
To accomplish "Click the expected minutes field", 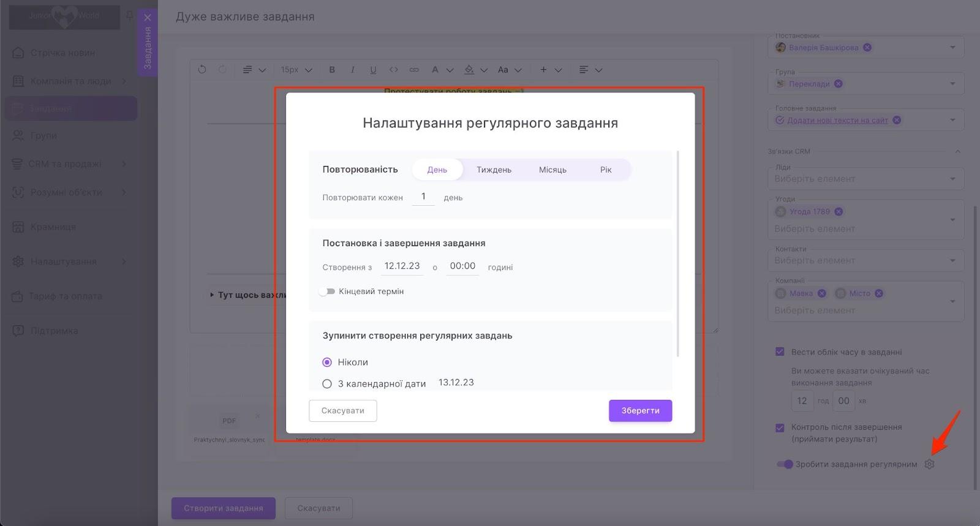I will 844,401.
